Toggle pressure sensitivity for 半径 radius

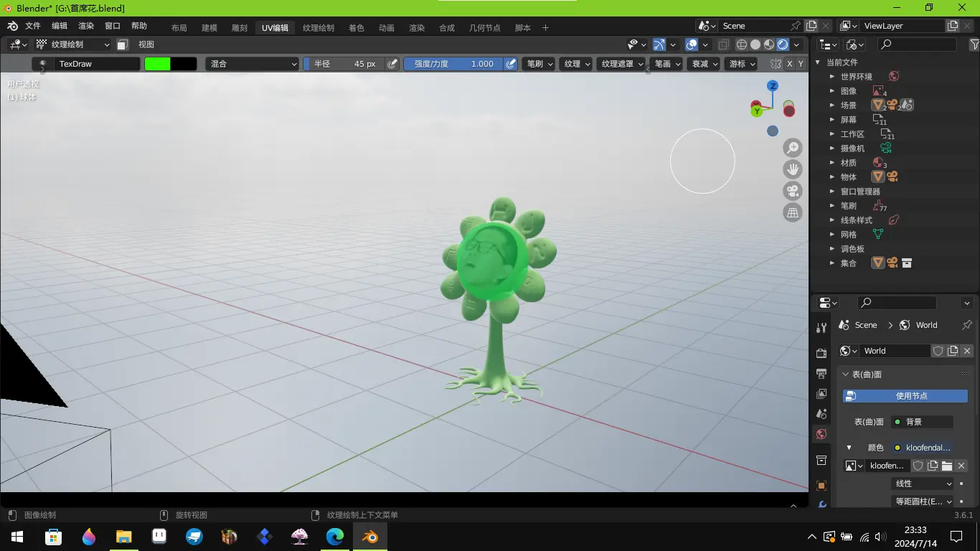coord(392,64)
